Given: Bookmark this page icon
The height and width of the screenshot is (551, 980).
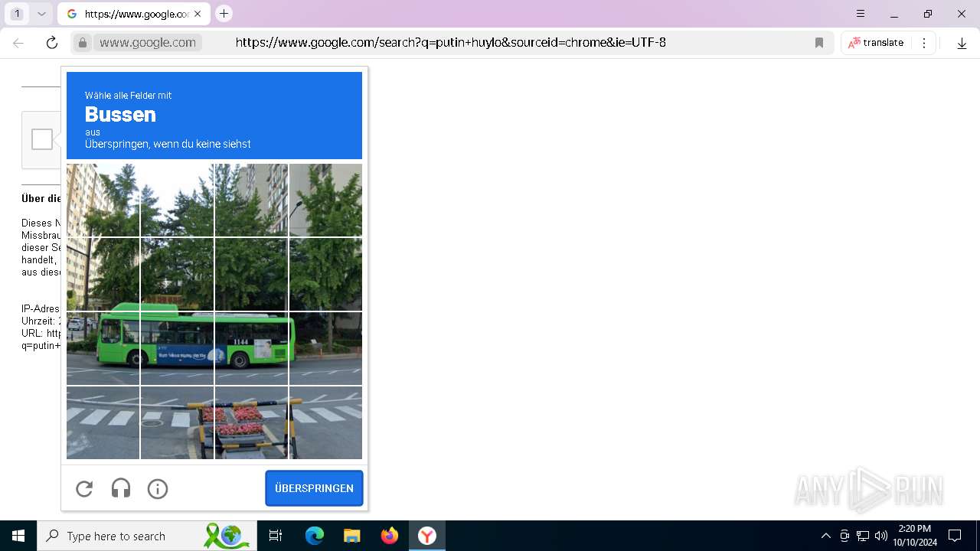Looking at the screenshot, I should click(819, 43).
